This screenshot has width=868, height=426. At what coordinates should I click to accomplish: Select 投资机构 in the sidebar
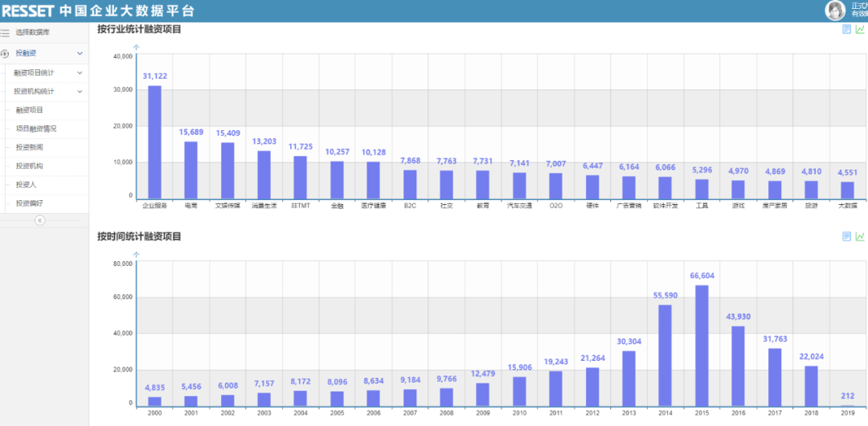tap(30, 166)
